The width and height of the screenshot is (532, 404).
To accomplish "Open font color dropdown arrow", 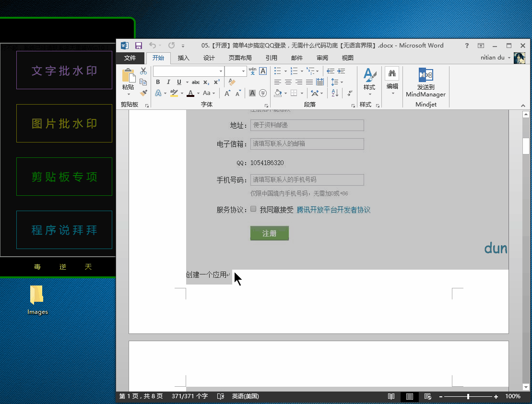I will (198, 93).
